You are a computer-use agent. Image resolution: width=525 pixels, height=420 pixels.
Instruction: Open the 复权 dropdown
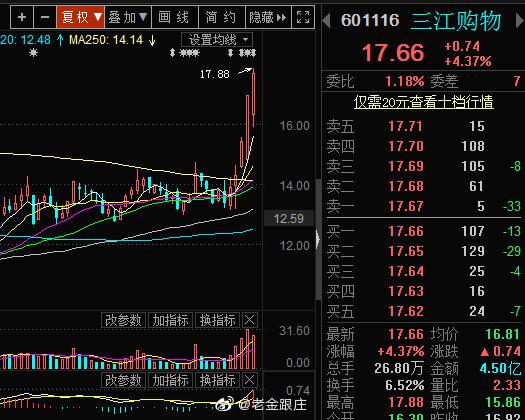pos(81,17)
